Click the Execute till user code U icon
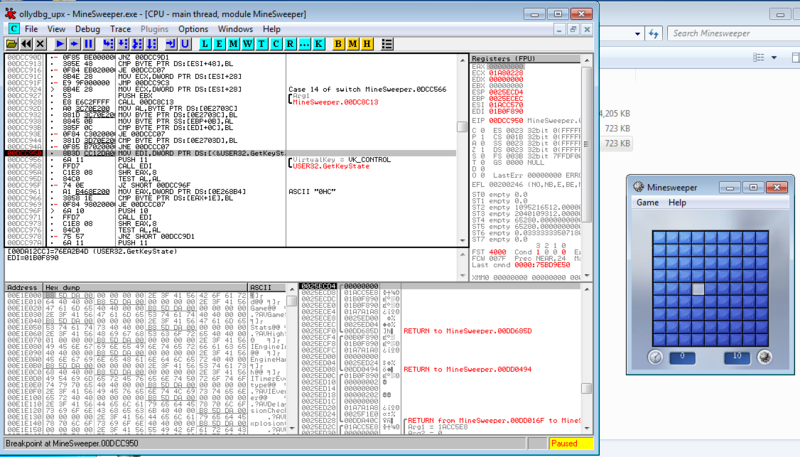 185,44
